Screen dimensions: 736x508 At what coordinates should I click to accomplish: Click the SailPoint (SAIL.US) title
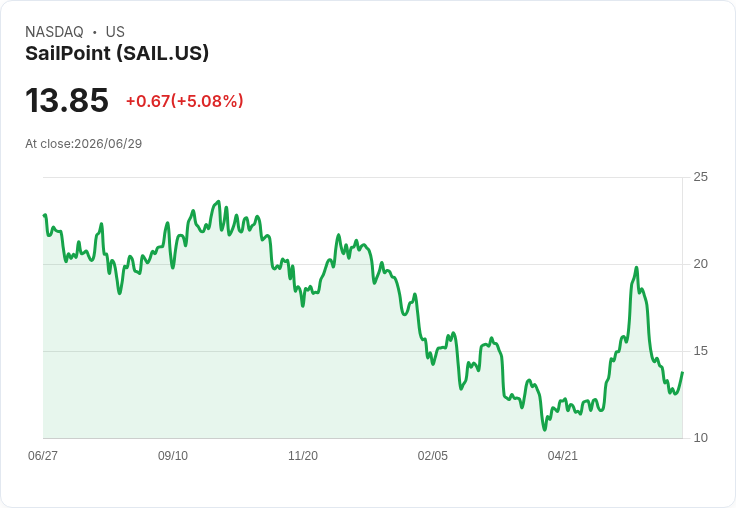117,53
